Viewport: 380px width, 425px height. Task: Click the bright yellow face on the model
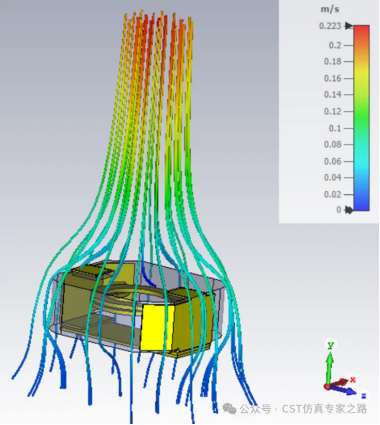157,327
